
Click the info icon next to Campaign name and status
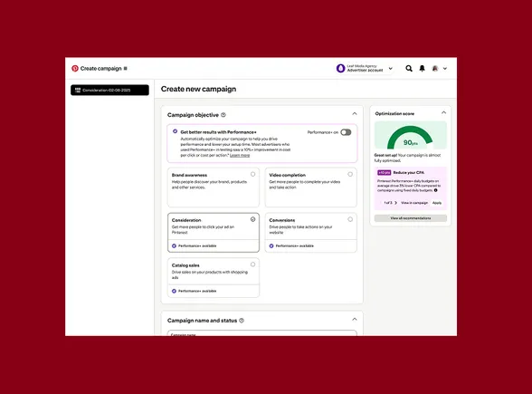point(242,321)
